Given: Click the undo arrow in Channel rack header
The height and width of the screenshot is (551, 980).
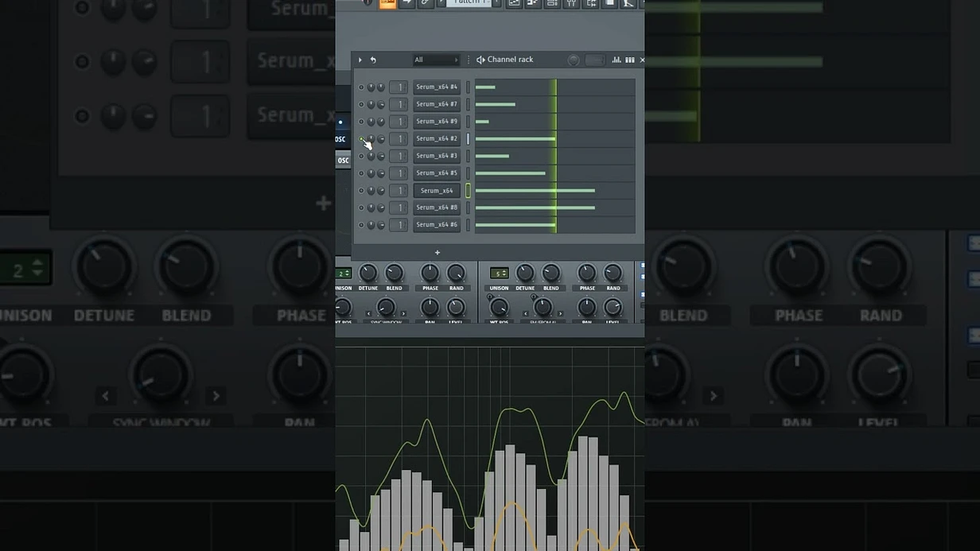Looking at the screenshot, I should point(373,60).
